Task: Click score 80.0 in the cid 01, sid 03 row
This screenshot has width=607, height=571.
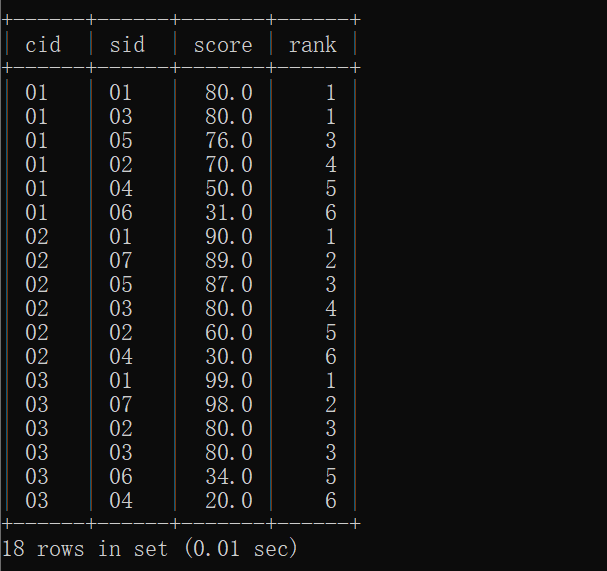Action: pos(229,117)
